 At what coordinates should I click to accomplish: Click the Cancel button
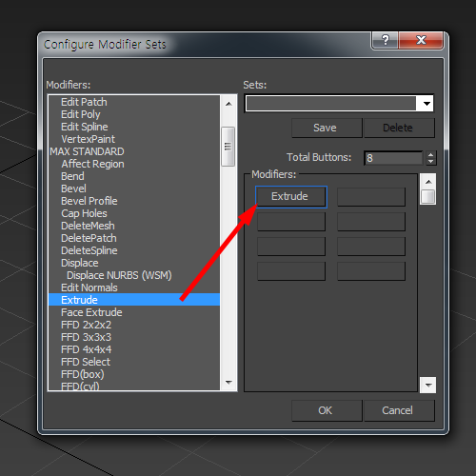(399, 410)
